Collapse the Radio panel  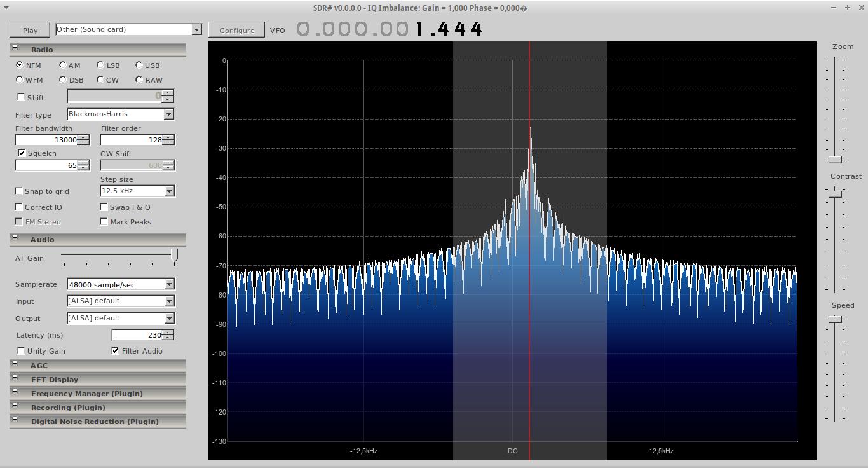click(15, 48)
